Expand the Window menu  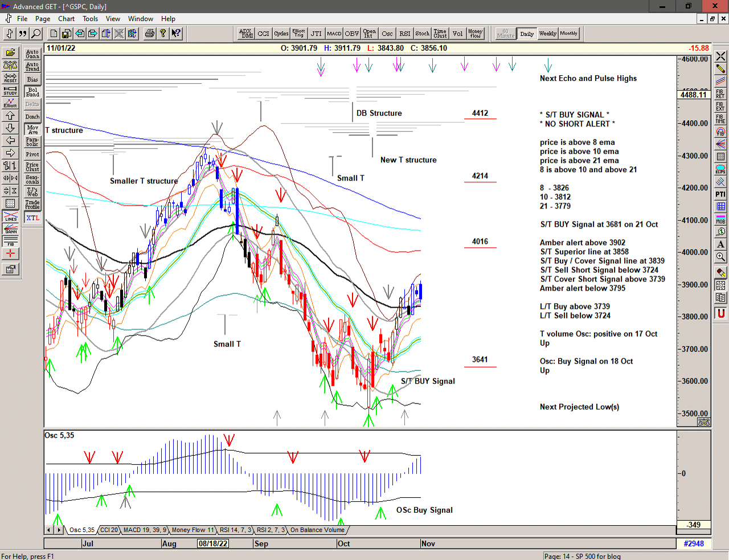pos(140,19)
